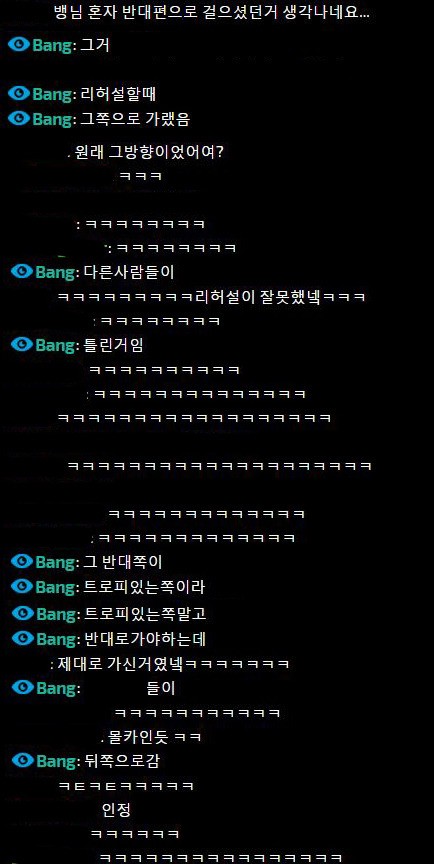Click the message "원래 그방향이었어여?"
The image size is (434, 864).
point(145,152)
